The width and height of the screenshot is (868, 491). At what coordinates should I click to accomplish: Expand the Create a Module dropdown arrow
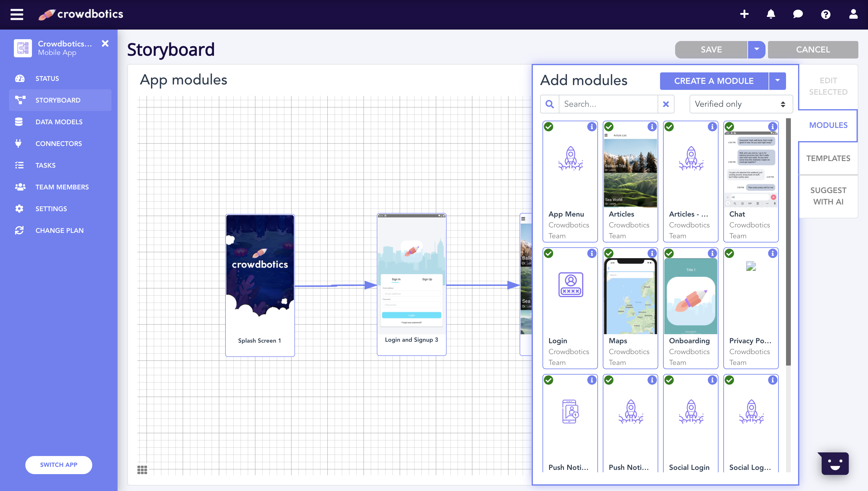pyautogui.click(x=777, y=81)
